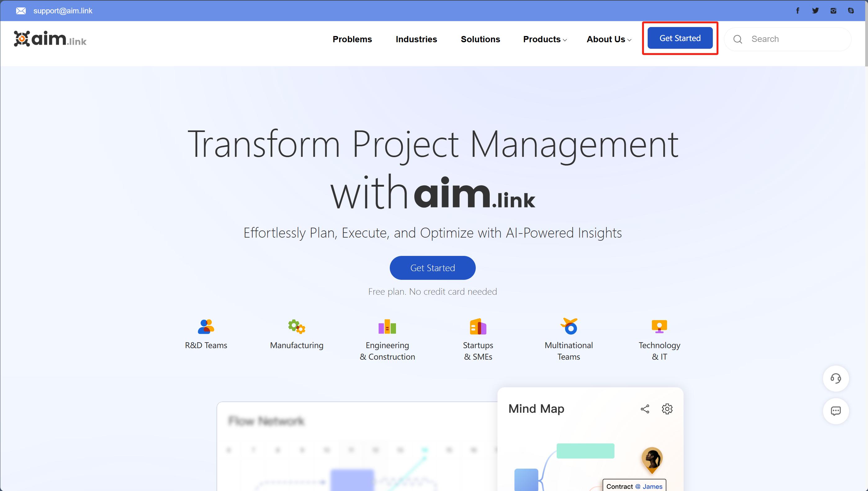Click the highlighted Get Started button
868x491 pixels.
tap(680, 38)
